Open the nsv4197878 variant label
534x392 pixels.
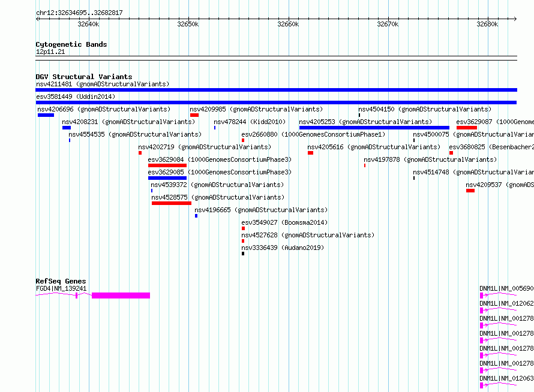[x=430, y=159]
